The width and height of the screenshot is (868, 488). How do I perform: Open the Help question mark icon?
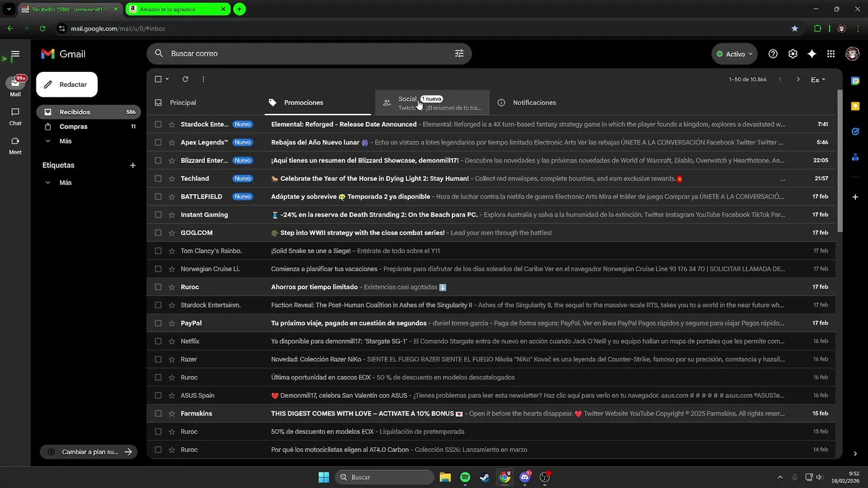773,54
